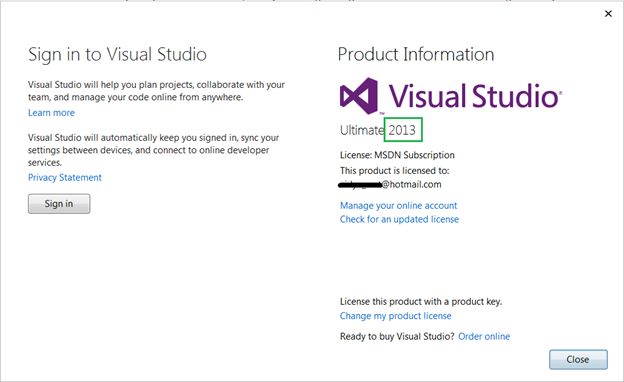Image resolution: width=624 pixels, height=382 pixels.
Task: Open the Learn more link
Action: (x=51, y=113)
